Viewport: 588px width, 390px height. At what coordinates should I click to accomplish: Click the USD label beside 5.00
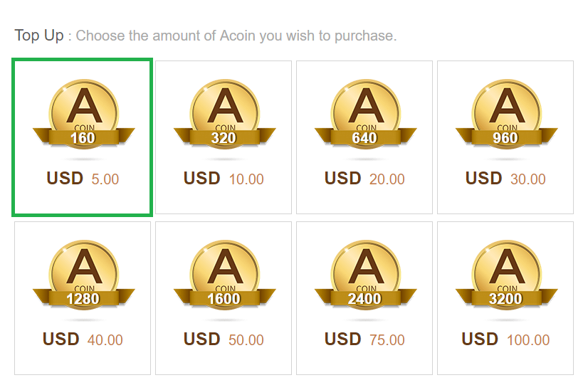click(x=65, y=179)
